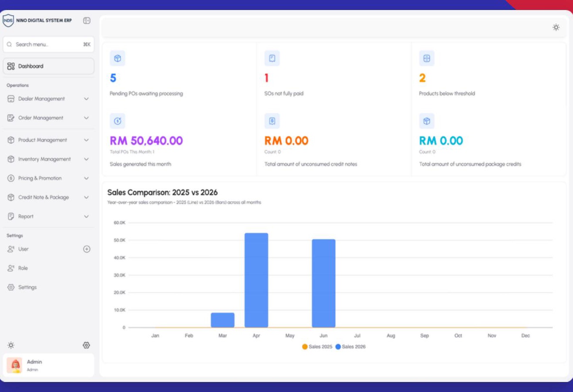573x392 pixels.
Task: Click the NINO DIGITAL SYSTEM ERP title
Action: pyautogui.click(x=44, y=20)
